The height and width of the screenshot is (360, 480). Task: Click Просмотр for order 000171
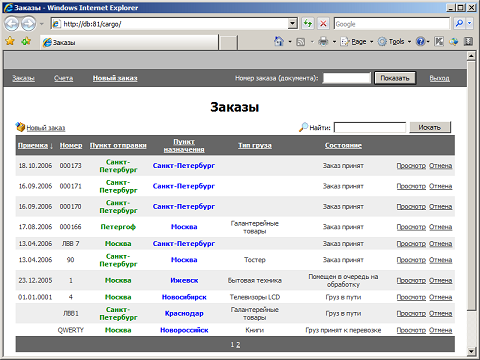point(411,186)
